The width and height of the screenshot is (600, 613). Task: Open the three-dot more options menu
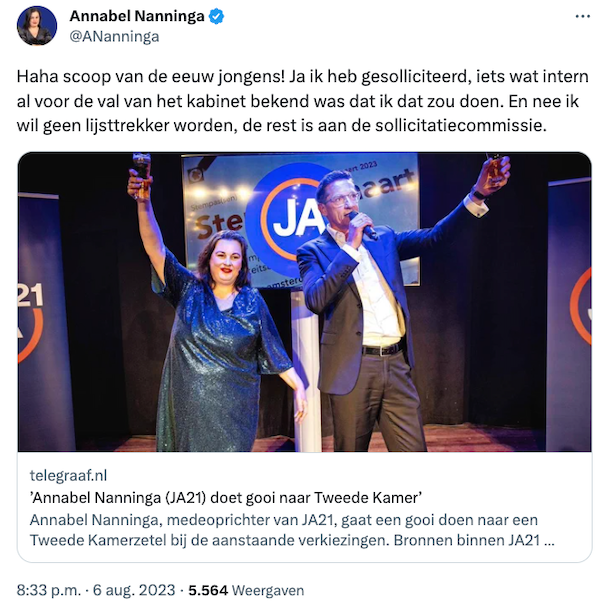point(582,16)
